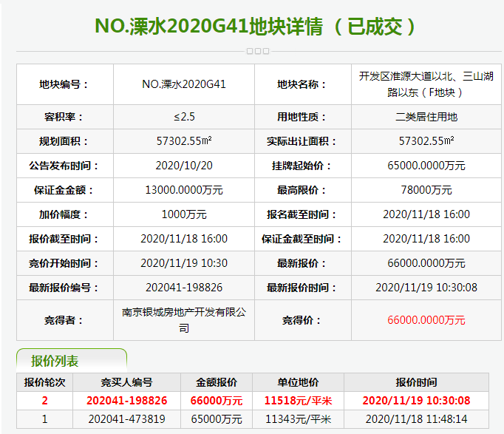Click the 最新报价时间 value 2020/11/19 10:30:08
Image resolution: width=504 pixels, height=434 pixels.
[x=426, y=288]
